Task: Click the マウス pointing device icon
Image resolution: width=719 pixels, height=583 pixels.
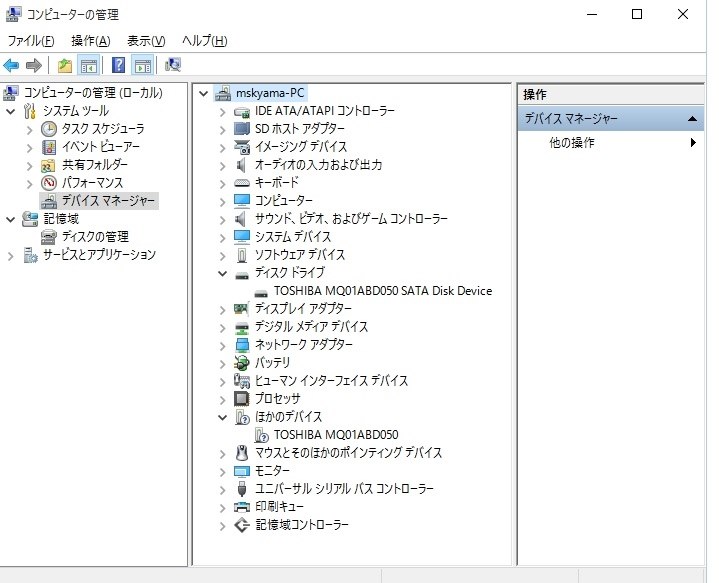Action: tap(242, 453)
